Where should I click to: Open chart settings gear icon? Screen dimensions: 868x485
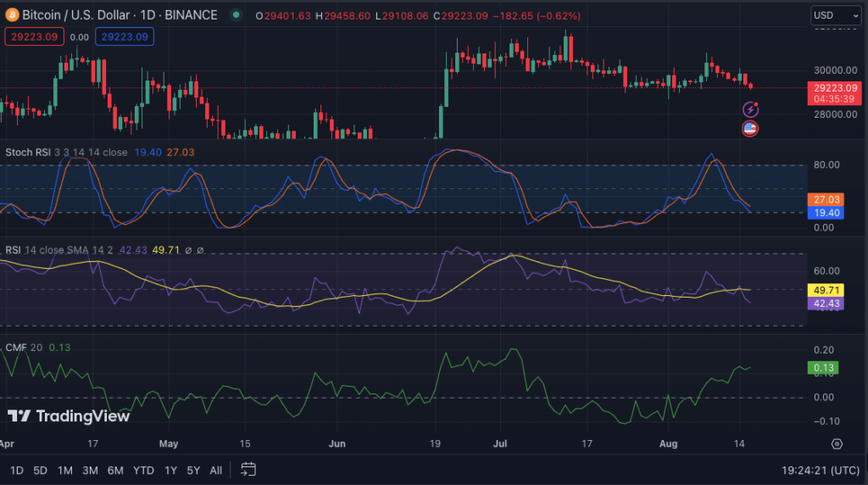(837, 443)
